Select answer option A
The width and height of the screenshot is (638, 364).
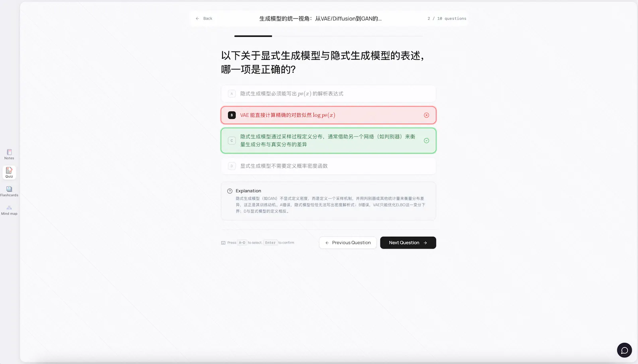328,94
